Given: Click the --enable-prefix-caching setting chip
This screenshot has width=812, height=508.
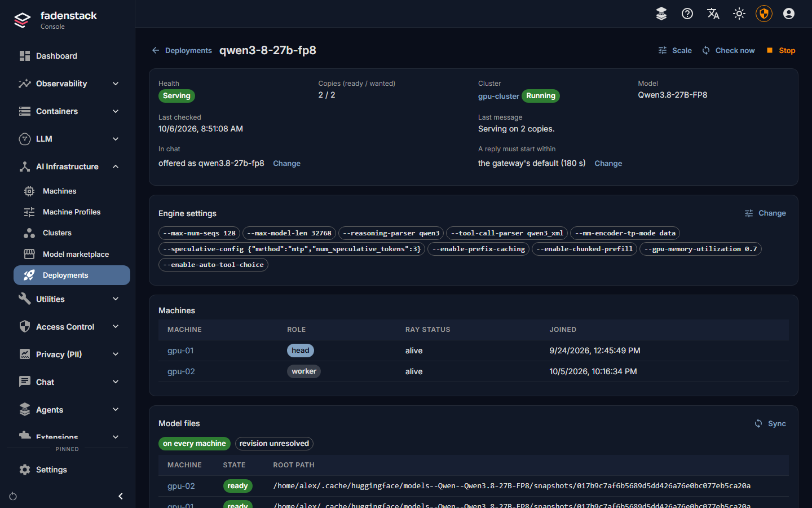Looking at the screenshot, I should coord(479,249).
